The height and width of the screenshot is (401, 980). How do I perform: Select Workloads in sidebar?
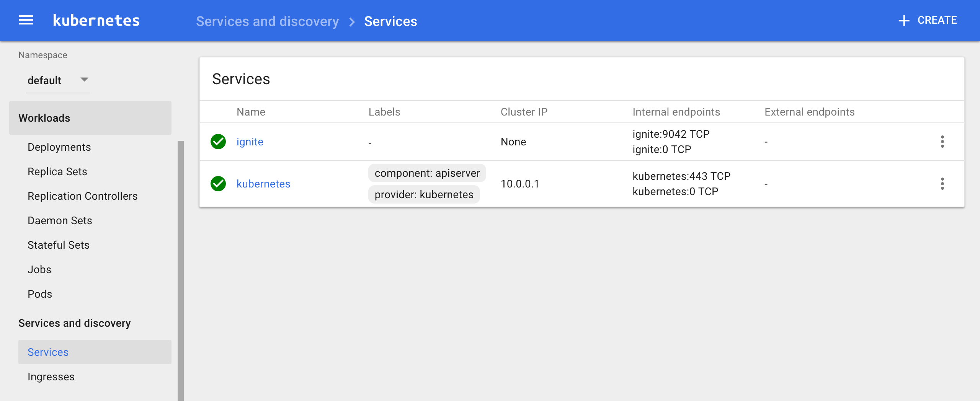(90, 118)
